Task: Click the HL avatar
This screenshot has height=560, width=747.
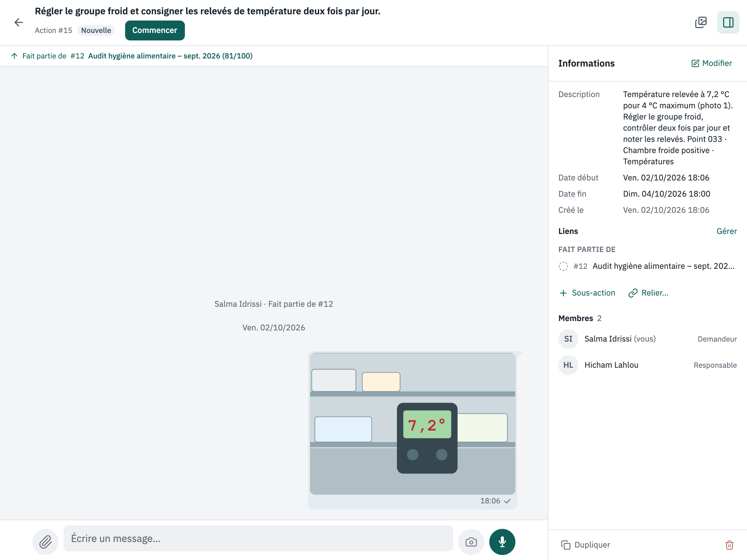Action: 568,365
